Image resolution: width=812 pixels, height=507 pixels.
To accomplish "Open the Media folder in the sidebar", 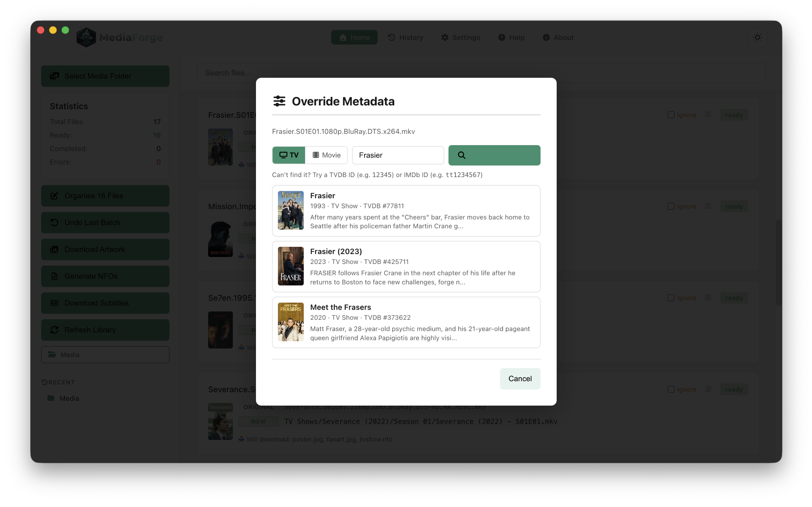I will pyautogui.click(x=105, y=355).
